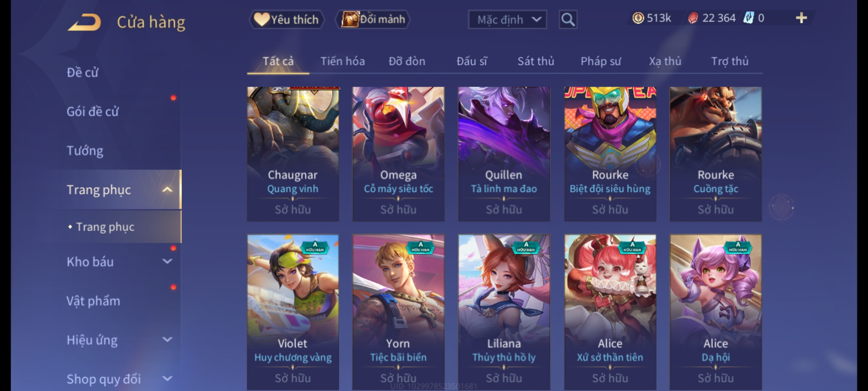Tap the red ruby currency icon
The image size is (868, 391).
[693, 18]
